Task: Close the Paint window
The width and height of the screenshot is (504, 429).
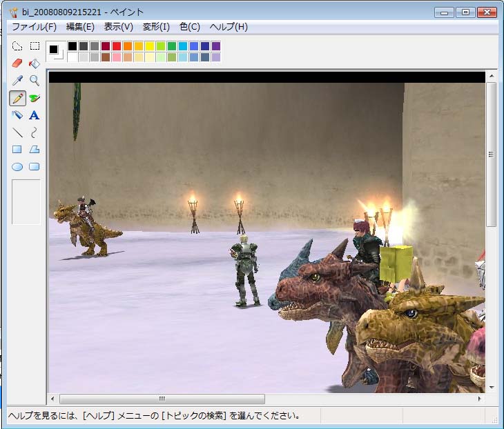Action: [x=487, y=12]
